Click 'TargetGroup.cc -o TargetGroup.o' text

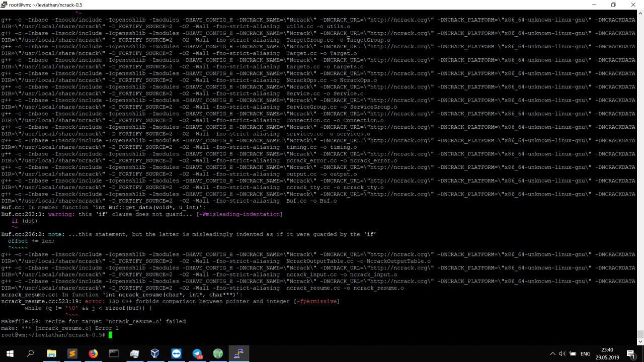coord(338,40)
